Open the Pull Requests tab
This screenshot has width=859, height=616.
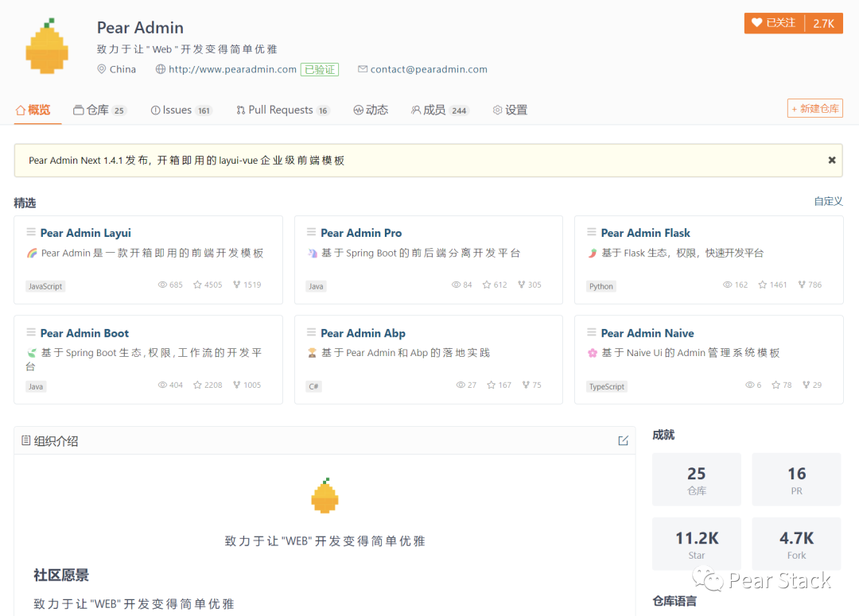coord(282,110)
